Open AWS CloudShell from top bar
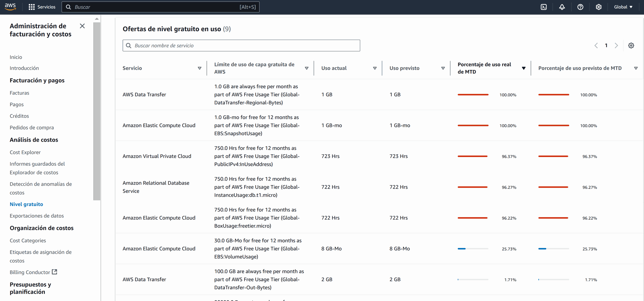 [x=544, y=7]
